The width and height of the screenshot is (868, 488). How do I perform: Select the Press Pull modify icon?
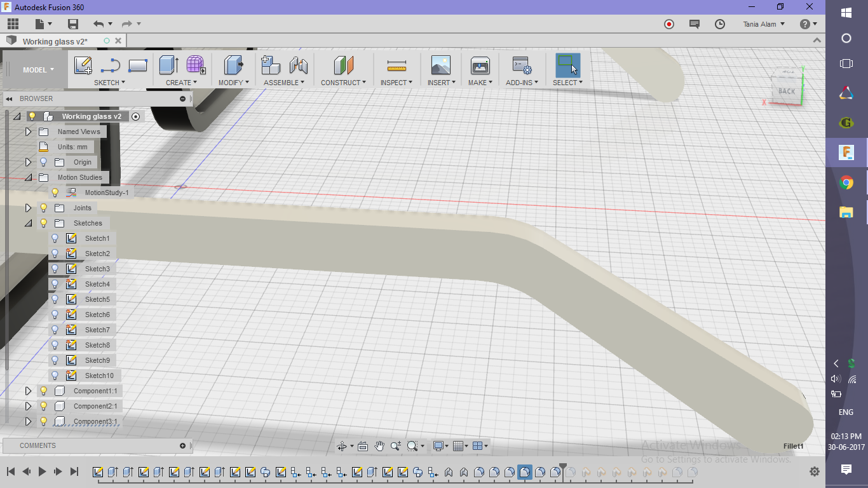234,65
